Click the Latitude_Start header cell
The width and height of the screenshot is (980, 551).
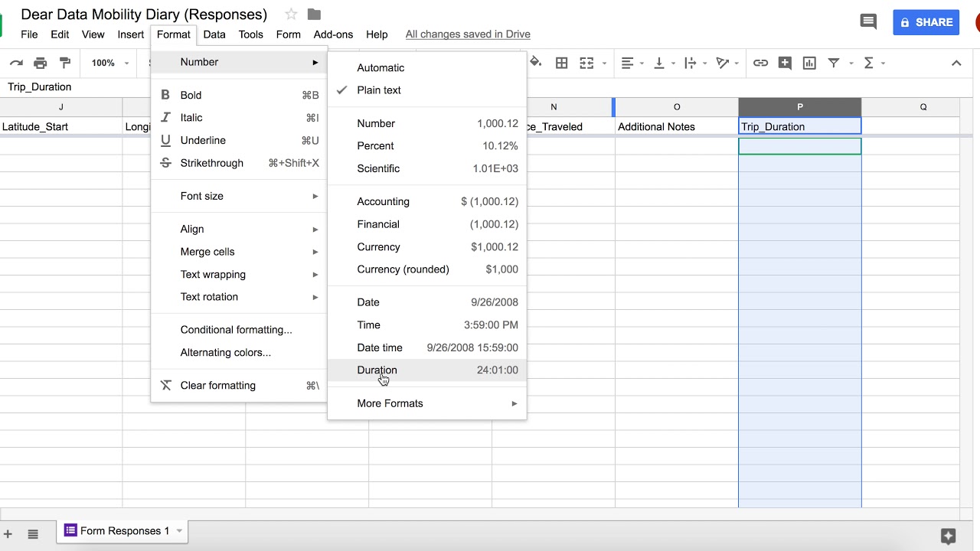61,126
